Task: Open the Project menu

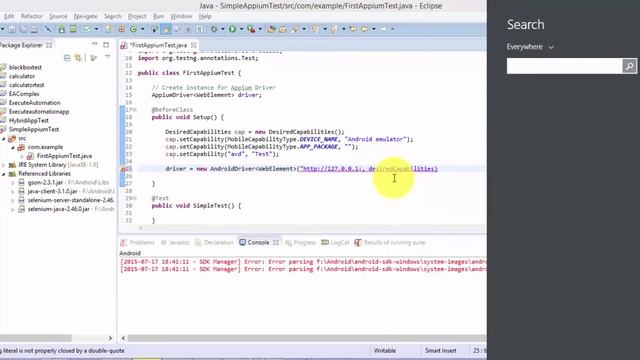Action: (x=137, y=16)
